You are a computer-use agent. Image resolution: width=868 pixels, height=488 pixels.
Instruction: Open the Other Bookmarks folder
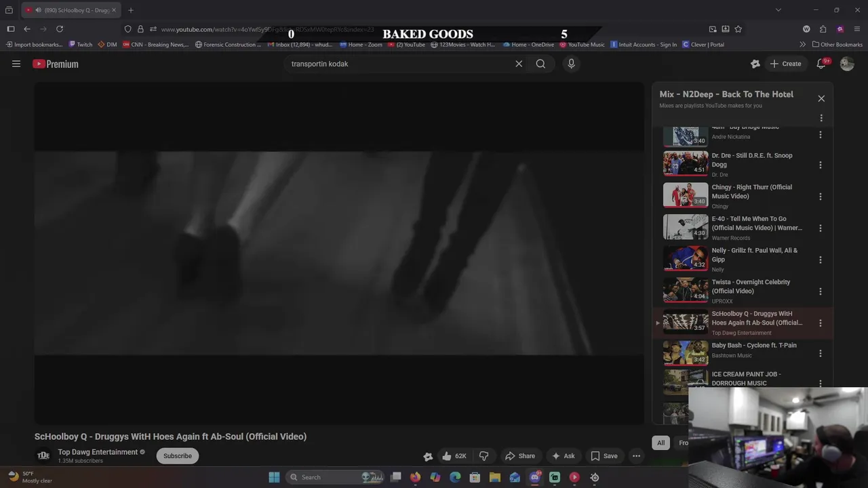coord(837,45)
